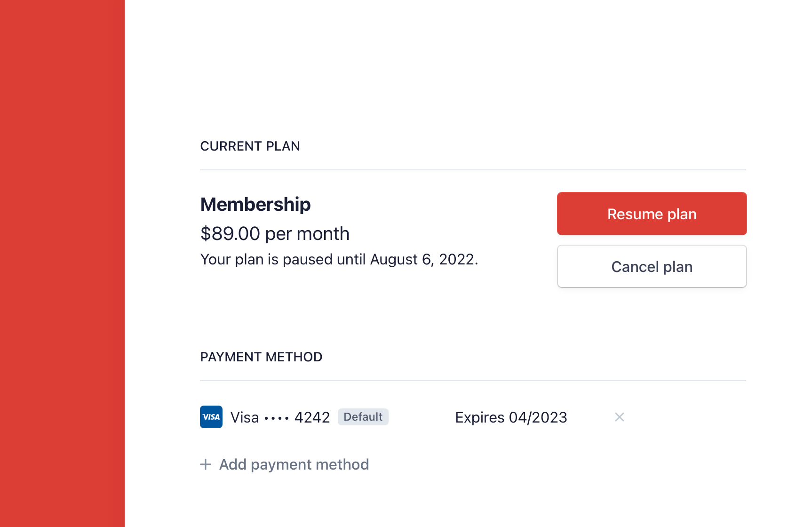Click the card's last four digits 4242
Screen dimensions: 812x527
(x=312, y=417)
